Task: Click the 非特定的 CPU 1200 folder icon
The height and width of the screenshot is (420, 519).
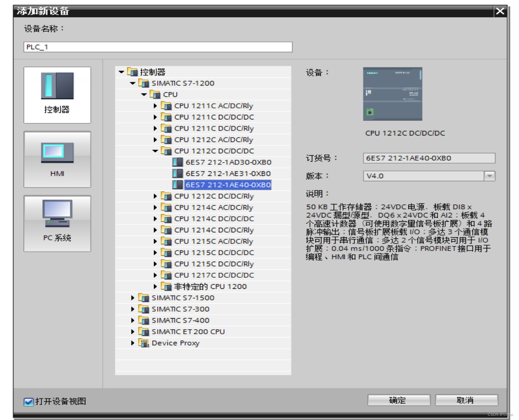Action: pos(166,286)
